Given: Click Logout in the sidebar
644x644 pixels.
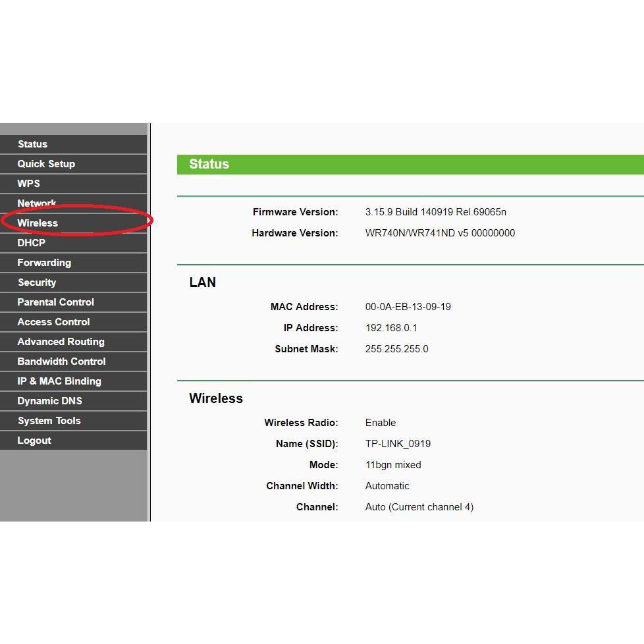Looking at the screenshot, I should tap(34, 441).
